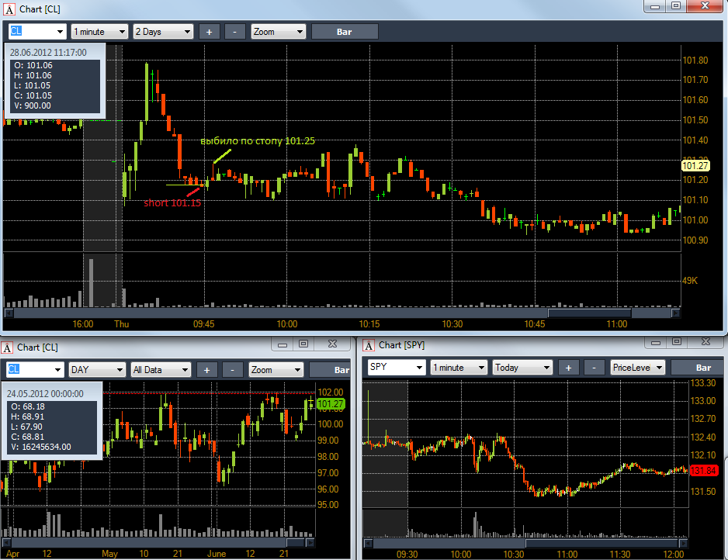Click plus button in daily CL chart
The width and height of the screenshot is (728, 560).
point(207,369)
